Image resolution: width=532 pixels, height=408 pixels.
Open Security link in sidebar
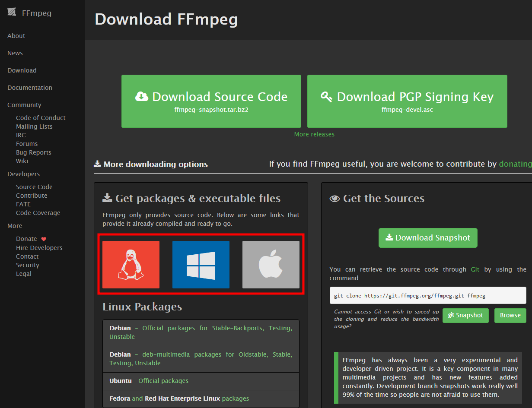(x=28, y=265)
